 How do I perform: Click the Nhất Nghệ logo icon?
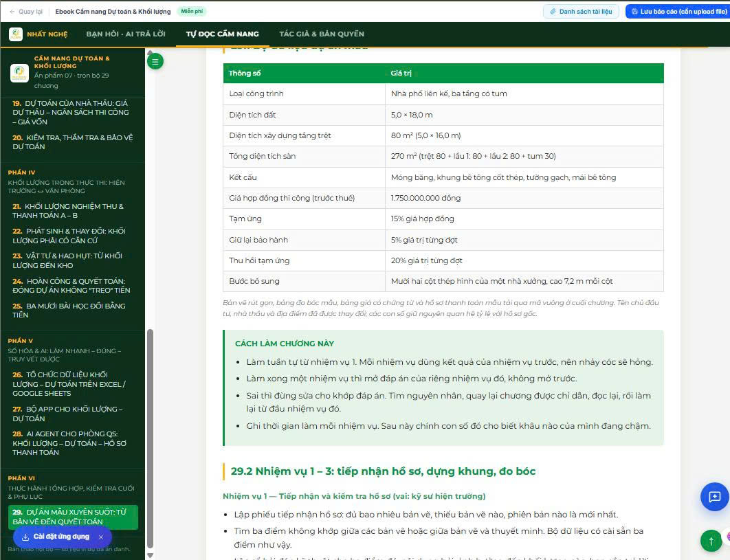(16, 34)
